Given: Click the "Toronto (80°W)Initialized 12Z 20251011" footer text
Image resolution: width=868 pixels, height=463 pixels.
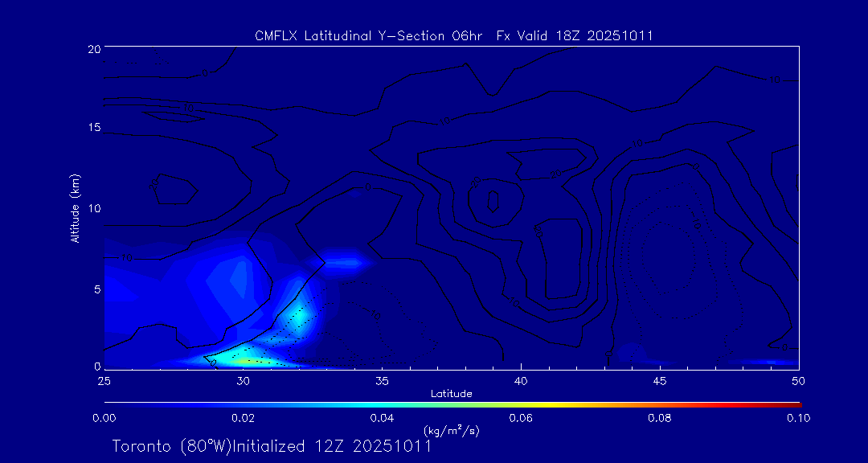Looking at the screenshot, I should click(272, 446).
